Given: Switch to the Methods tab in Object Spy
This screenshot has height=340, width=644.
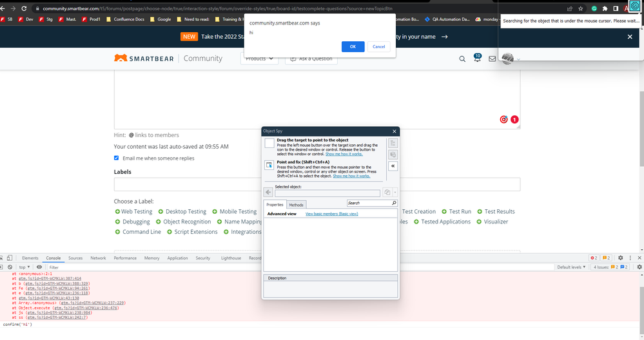Looking at the screenshot, I should coord(296,205).
